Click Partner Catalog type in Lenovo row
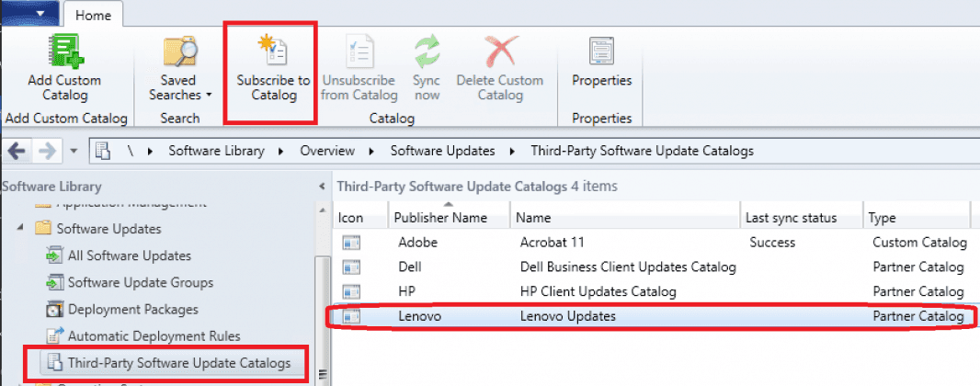This screenshot has width=980, height=386. [x=918, y=317]
